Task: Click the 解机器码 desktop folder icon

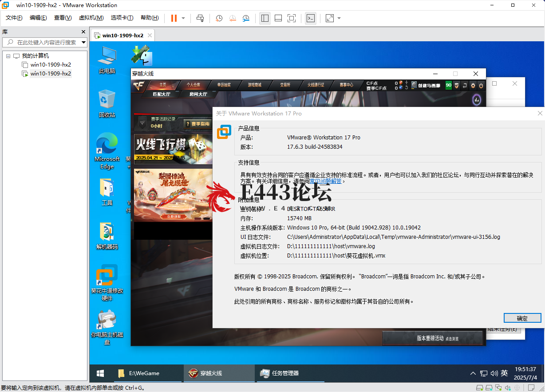Action: 107,235
